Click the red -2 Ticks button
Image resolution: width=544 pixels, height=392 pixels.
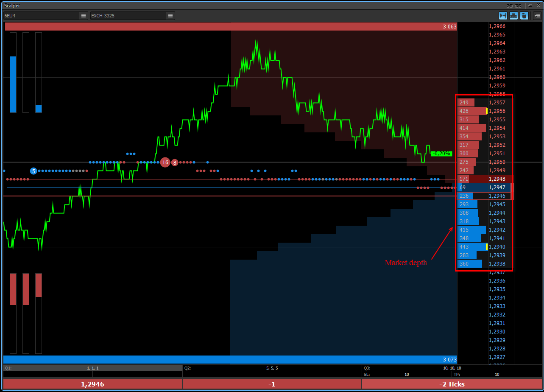tap(452, 384)
